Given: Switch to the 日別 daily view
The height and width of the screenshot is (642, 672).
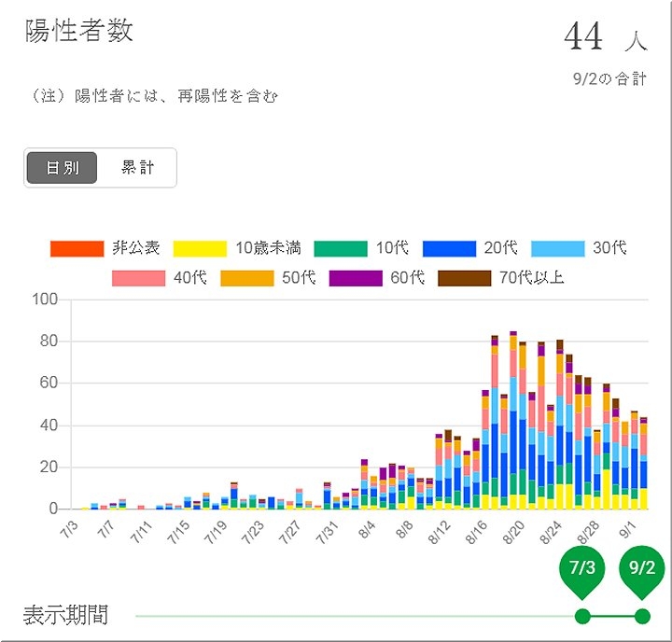Looking at the screenshot, I should tap(63, 169).
